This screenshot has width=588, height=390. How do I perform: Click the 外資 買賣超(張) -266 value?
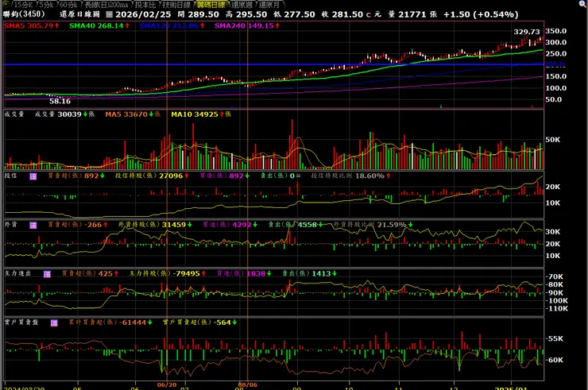coord(78,225)
